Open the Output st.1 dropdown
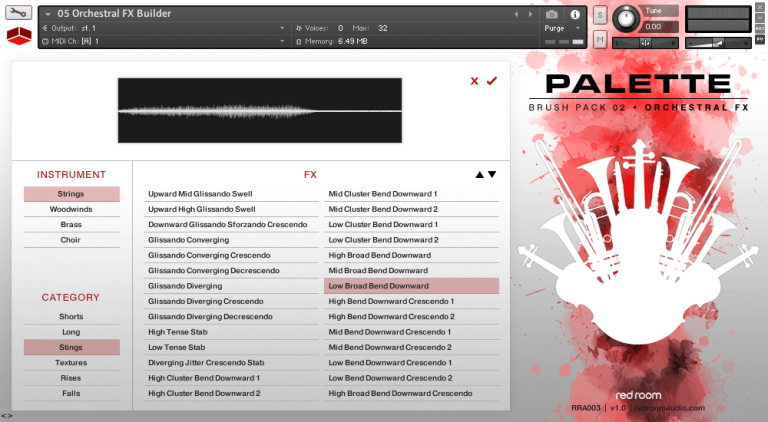 [x=164, y=28]
